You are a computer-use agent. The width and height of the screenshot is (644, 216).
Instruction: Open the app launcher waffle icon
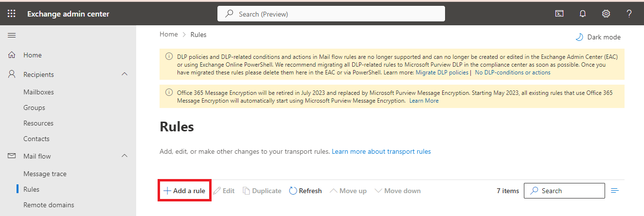[x=12, y=14]
